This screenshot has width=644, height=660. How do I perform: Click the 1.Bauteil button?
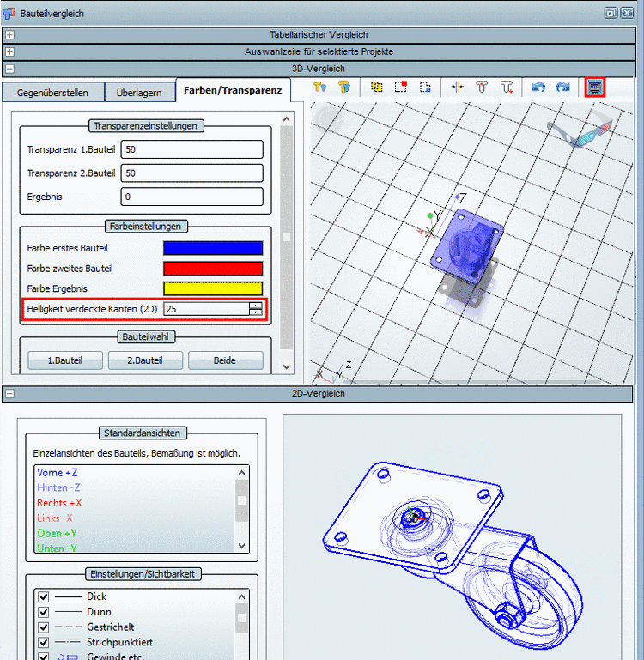65,360
